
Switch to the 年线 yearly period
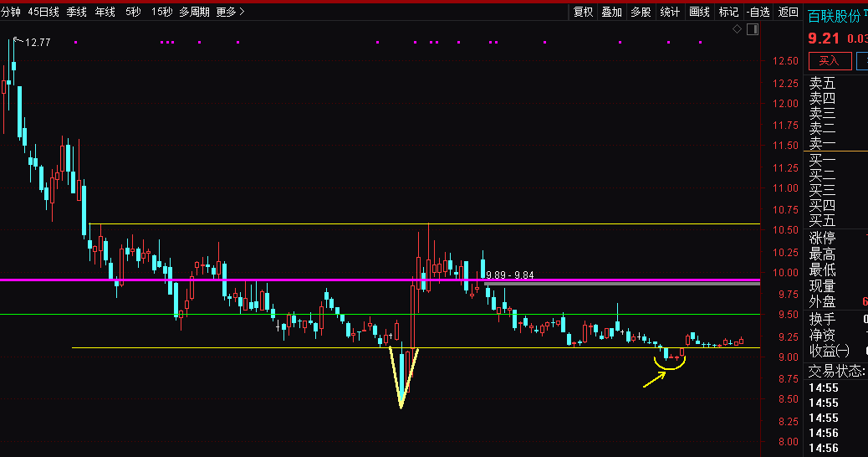105,12
